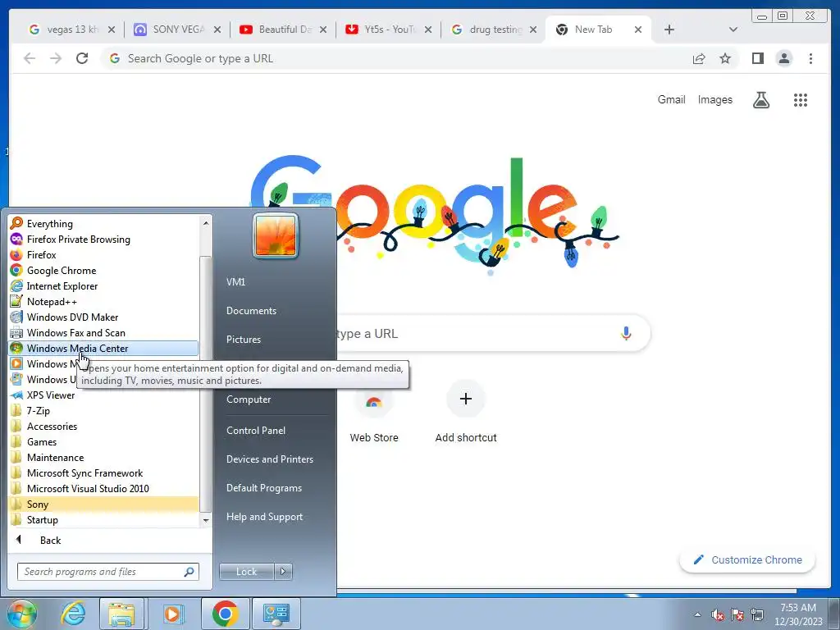Open Control Panel
The image size is (840, 630).
(256, 430)
